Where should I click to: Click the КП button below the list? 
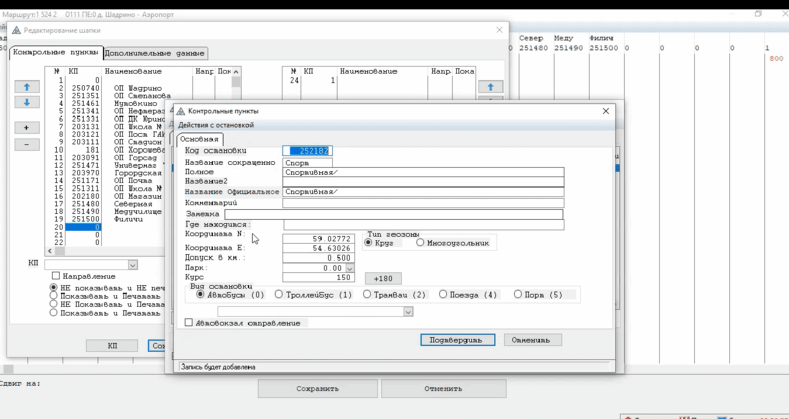(x=112, y=346)
